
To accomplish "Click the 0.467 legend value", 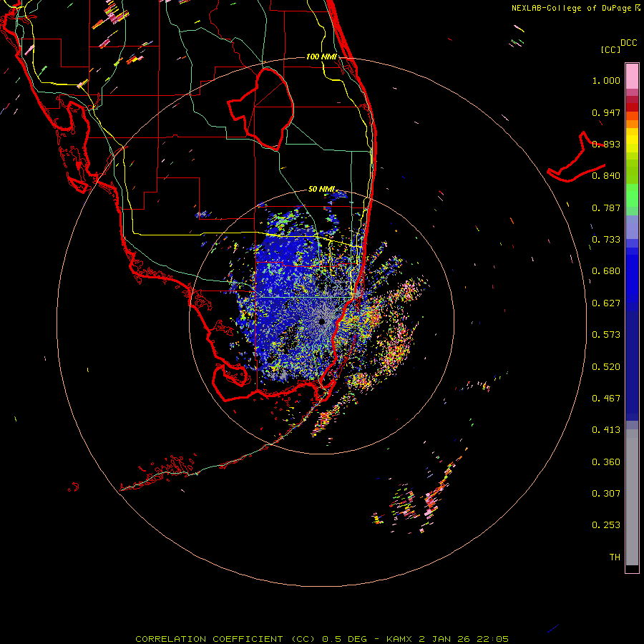I will point(606,399).
